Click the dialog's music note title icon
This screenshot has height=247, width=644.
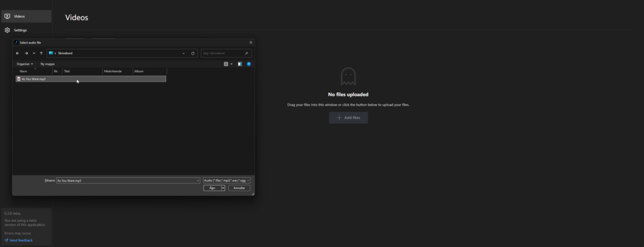(16, 43)
